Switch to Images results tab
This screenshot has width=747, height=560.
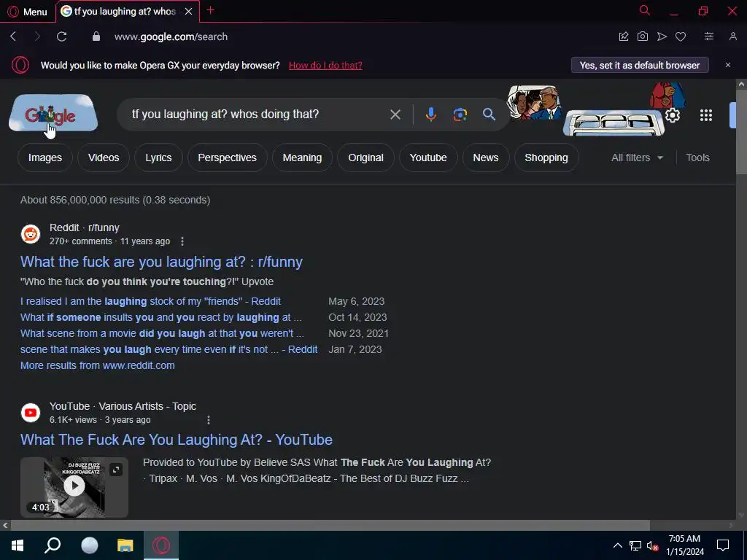click(44, 157)
